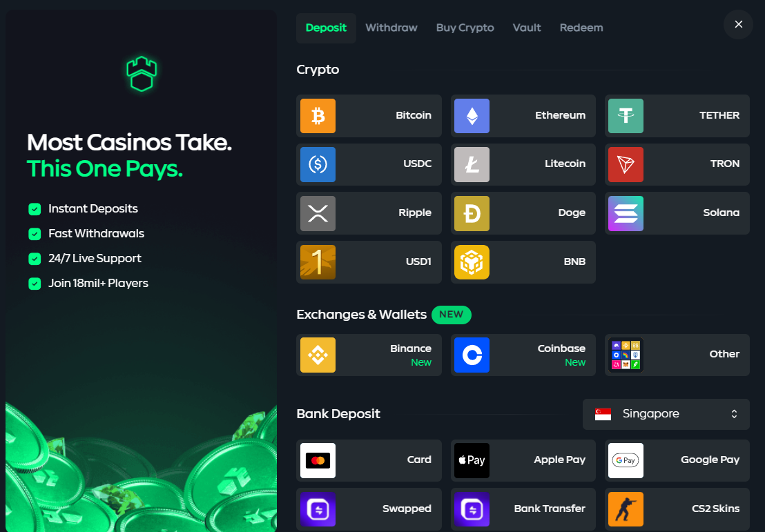Click the green NEW badge

pyautogui.click(x=452, y=315)
